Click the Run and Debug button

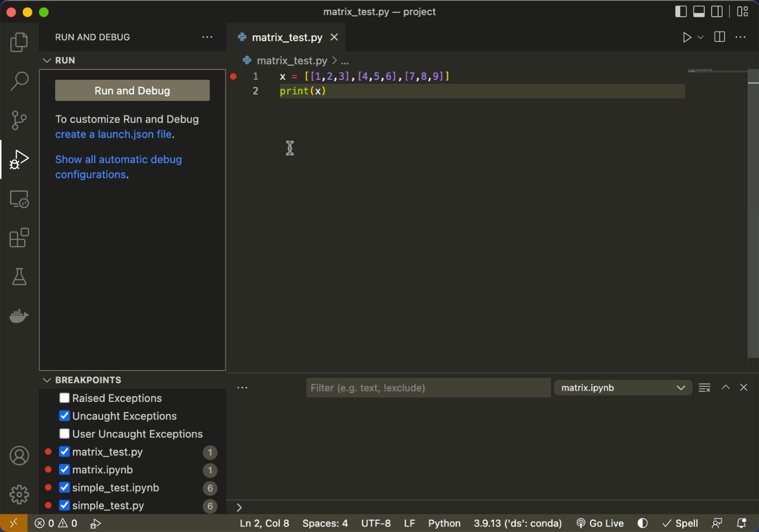pos(132,91)
